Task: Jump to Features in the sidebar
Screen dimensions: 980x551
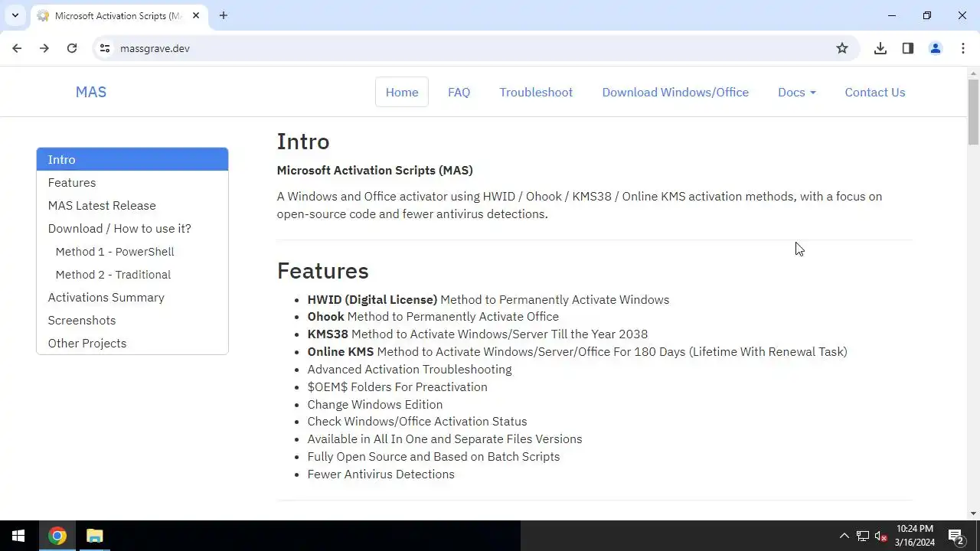Action: point(132,182)
